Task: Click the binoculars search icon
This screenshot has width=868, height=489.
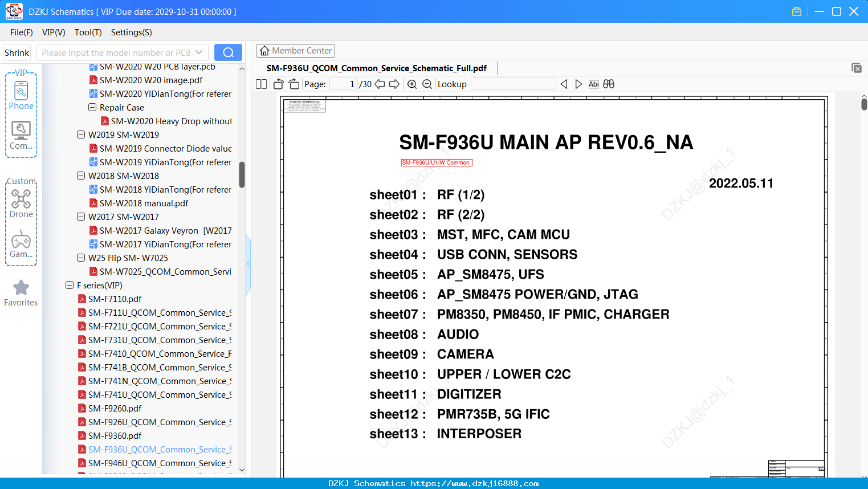Action: [x=609, y=84]
